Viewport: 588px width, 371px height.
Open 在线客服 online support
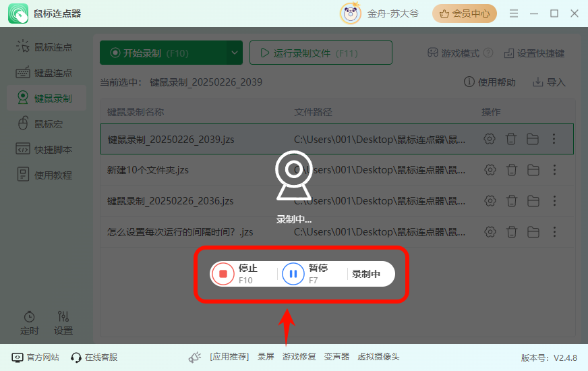(x=94, y=358)
